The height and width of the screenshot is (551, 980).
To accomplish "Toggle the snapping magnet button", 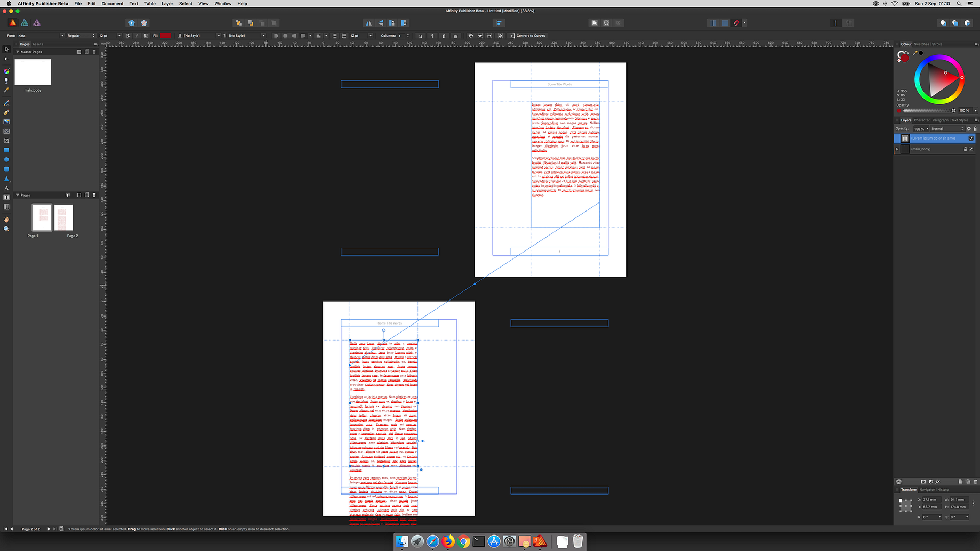I will coord(736,23).
